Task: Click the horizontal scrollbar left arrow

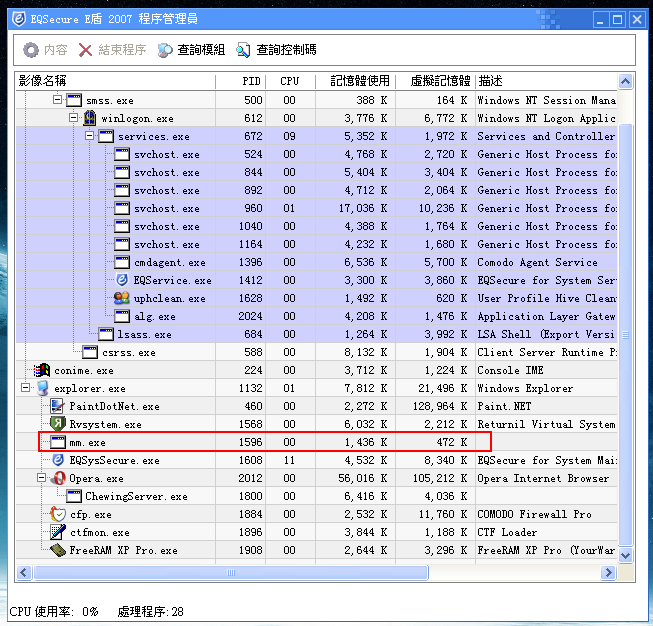Action: (23, 572)
